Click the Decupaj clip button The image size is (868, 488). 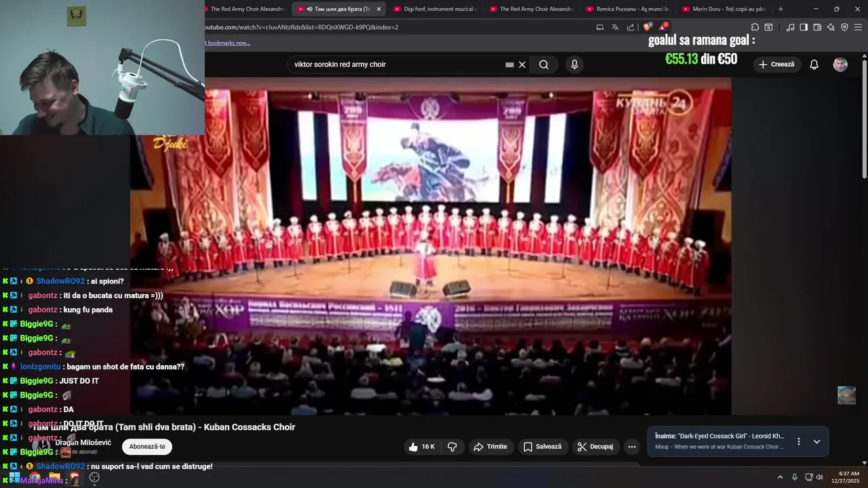click(595, 447)
